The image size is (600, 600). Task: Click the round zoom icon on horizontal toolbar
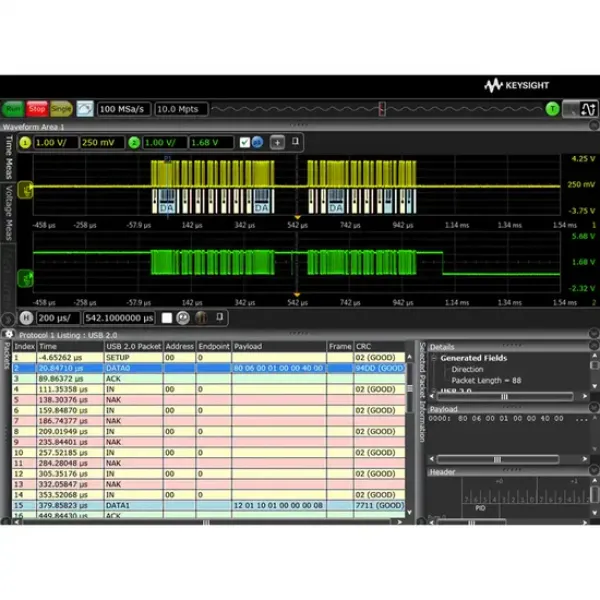click(x=183, y=318)
